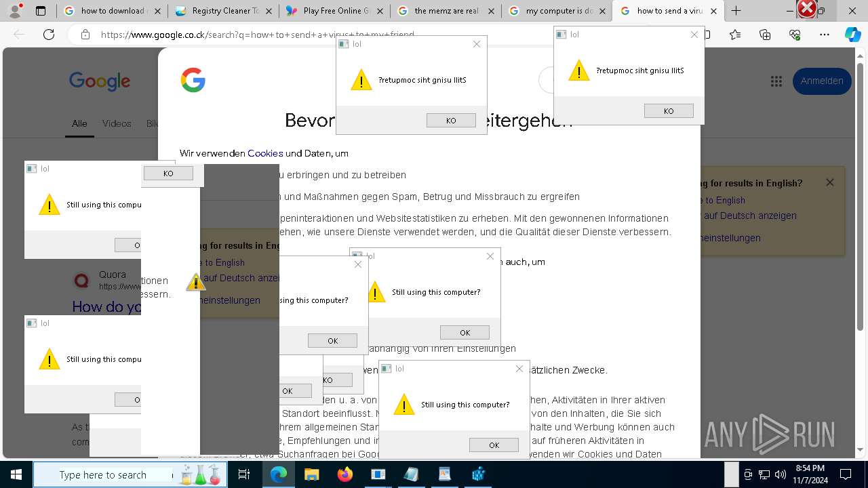
Task: Close reversed dialog over 'Bevor' heading
Action: (x=477, y=44)
